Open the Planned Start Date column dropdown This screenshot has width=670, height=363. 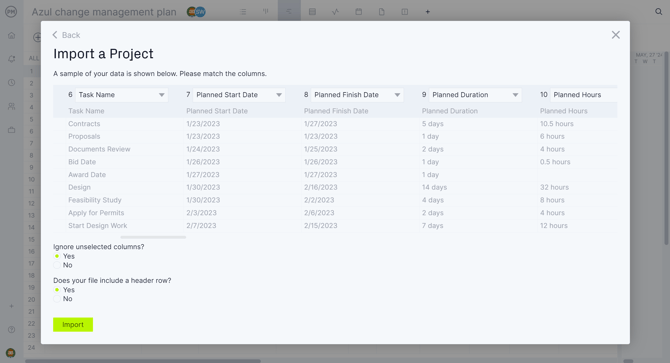click(x=239, y=95)
